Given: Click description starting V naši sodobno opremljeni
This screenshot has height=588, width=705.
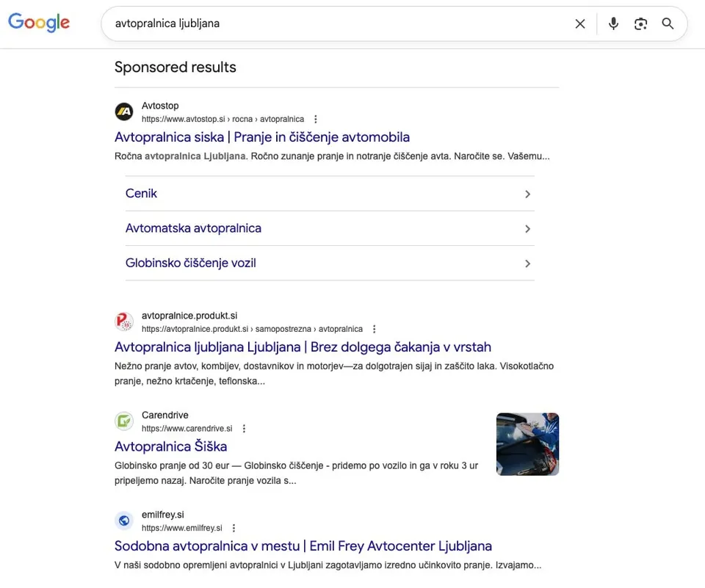Looking at the screenshot, I should [328, 565].
